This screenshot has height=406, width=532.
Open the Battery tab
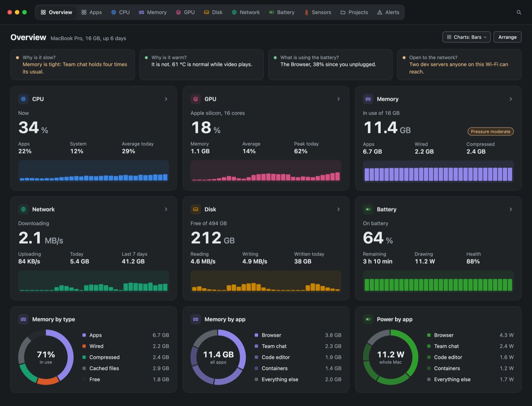282,12
